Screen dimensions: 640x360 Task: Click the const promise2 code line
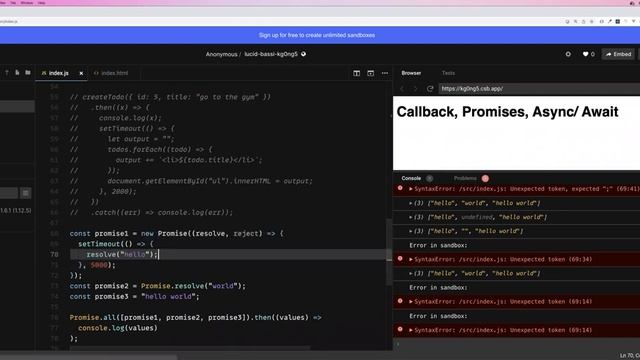(158, 286)
